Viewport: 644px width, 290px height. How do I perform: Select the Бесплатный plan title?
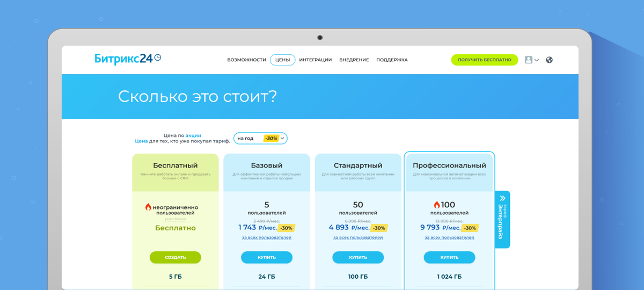[x=175, y=165]
